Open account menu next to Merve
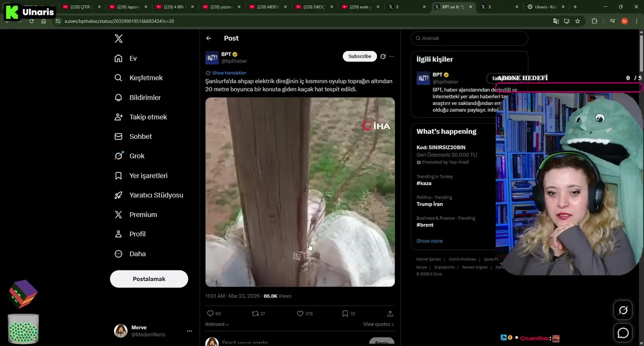Image resolution: width=644 pixels, height=346 pixels. point(189,331)
